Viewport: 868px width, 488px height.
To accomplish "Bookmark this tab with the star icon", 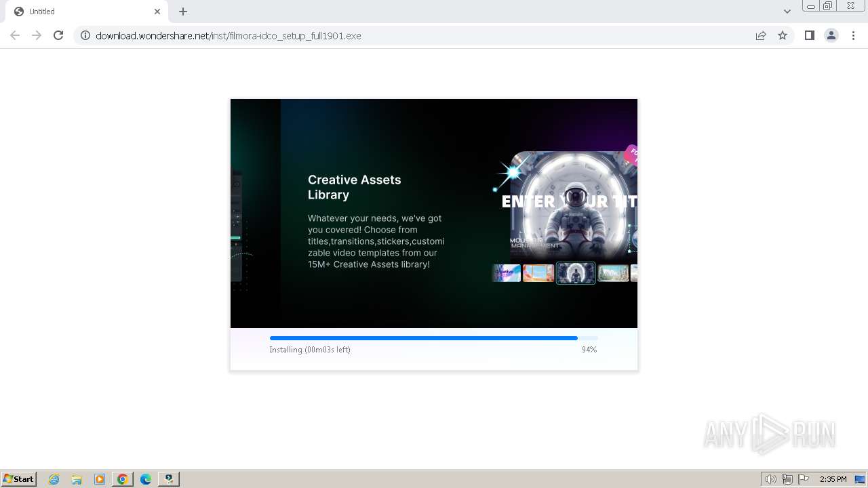I will (x=783, y=35).
